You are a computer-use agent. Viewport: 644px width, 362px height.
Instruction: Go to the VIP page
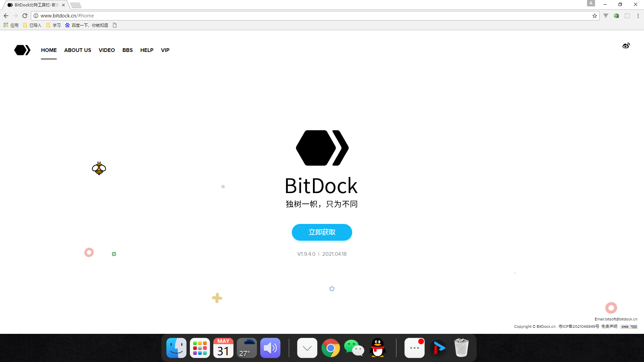point(165,50)
